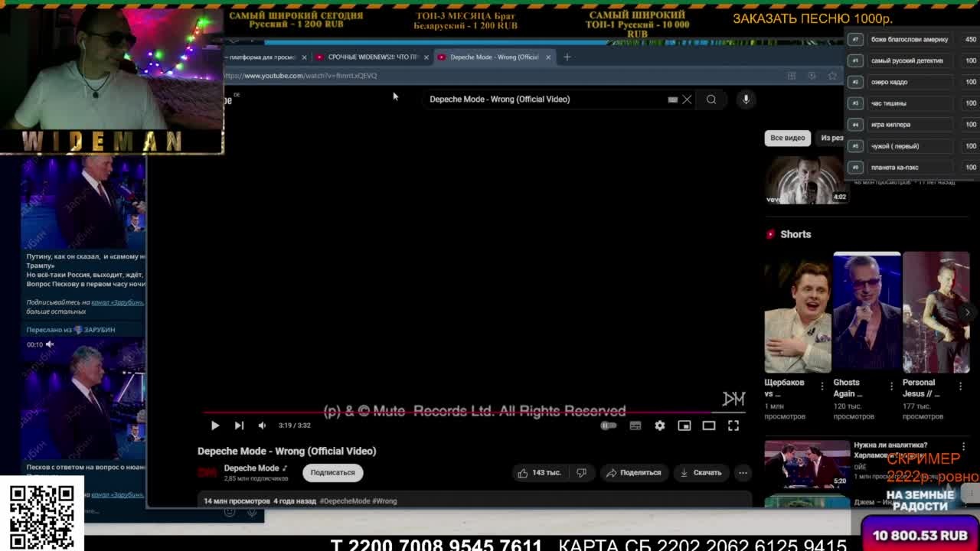Open the Ghosts Again short
980x551 pixels.
(867, 312)
